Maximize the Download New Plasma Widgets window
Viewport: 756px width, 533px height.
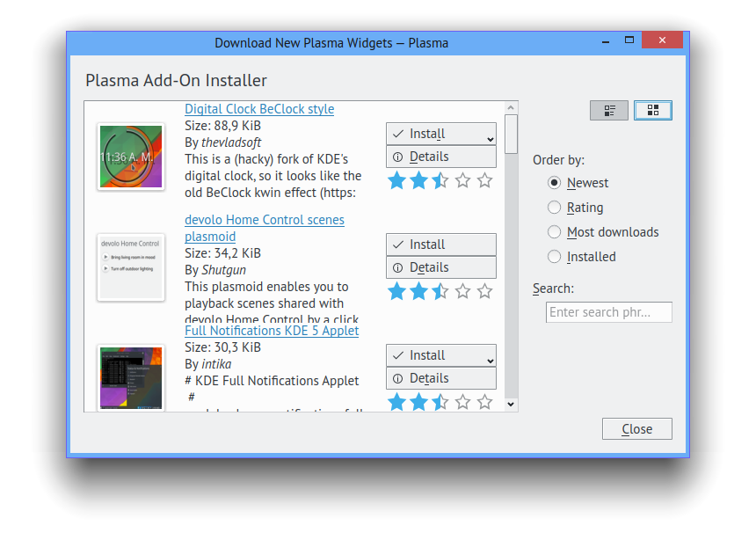[x=629, y=40]
